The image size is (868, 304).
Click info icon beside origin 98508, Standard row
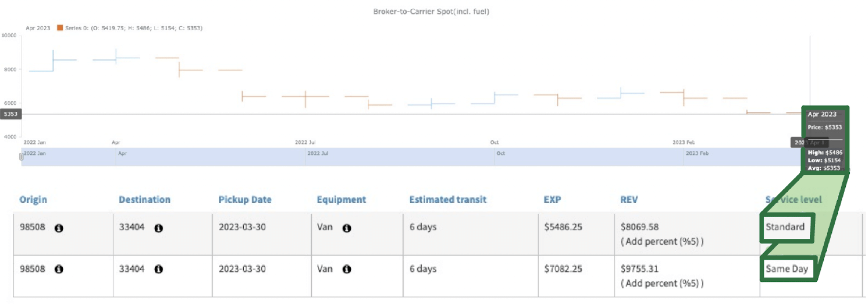tap(59, 228)
